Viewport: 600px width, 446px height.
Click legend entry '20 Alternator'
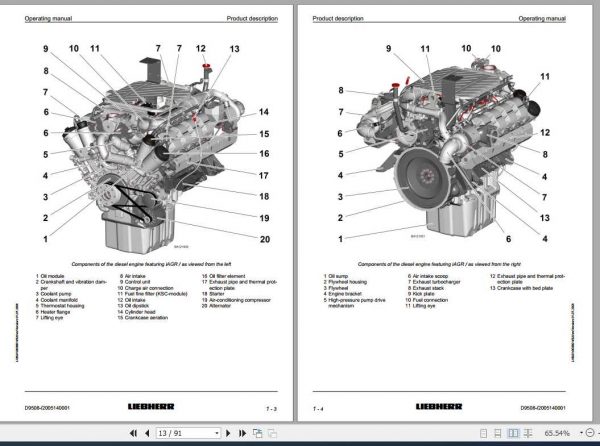pos(216,306)
